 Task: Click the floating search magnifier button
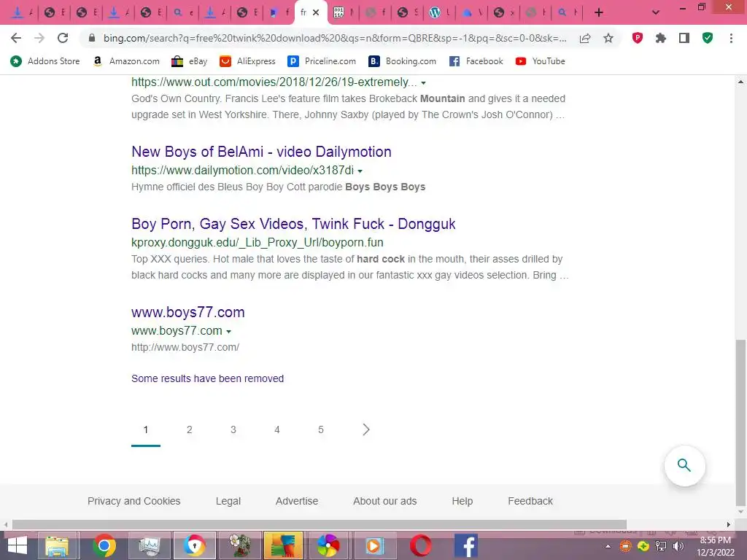[684, 465]
